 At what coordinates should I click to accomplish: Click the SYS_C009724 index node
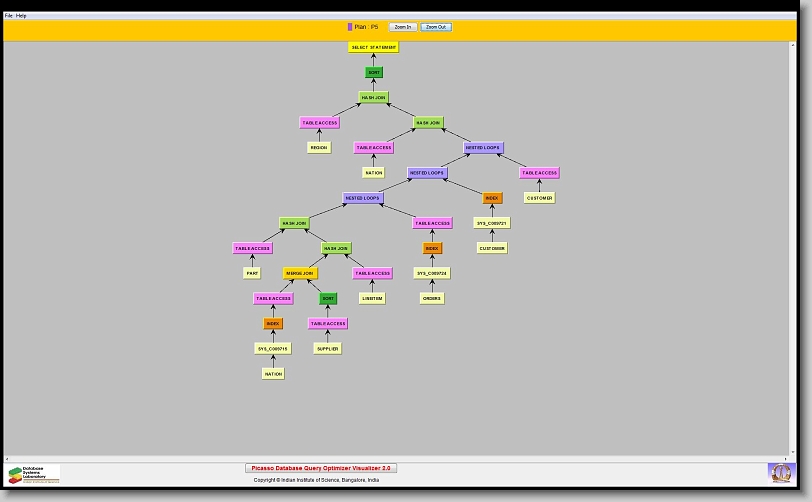432,273
